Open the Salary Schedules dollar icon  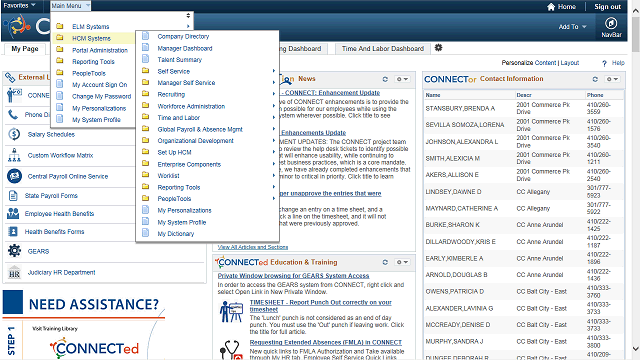14,134
